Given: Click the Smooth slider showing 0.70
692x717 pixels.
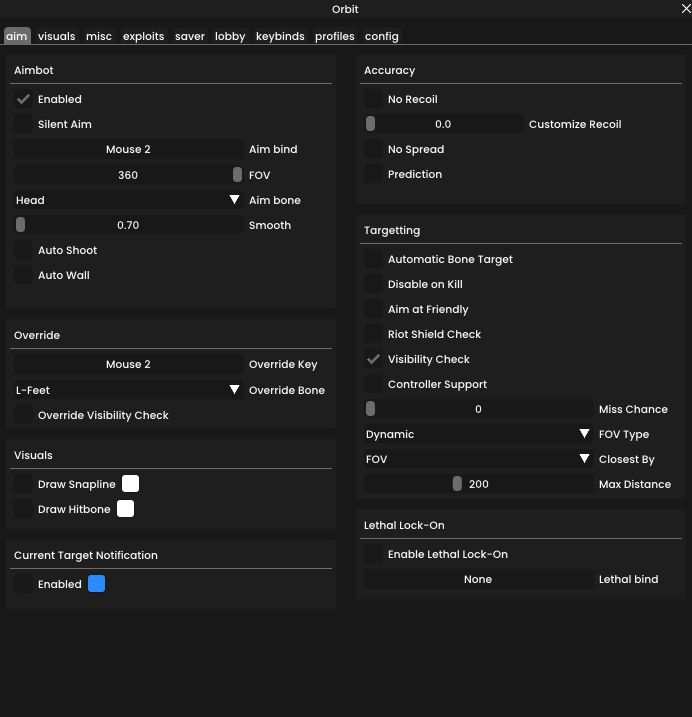Looking at the screenshot, I should (129, 225).
